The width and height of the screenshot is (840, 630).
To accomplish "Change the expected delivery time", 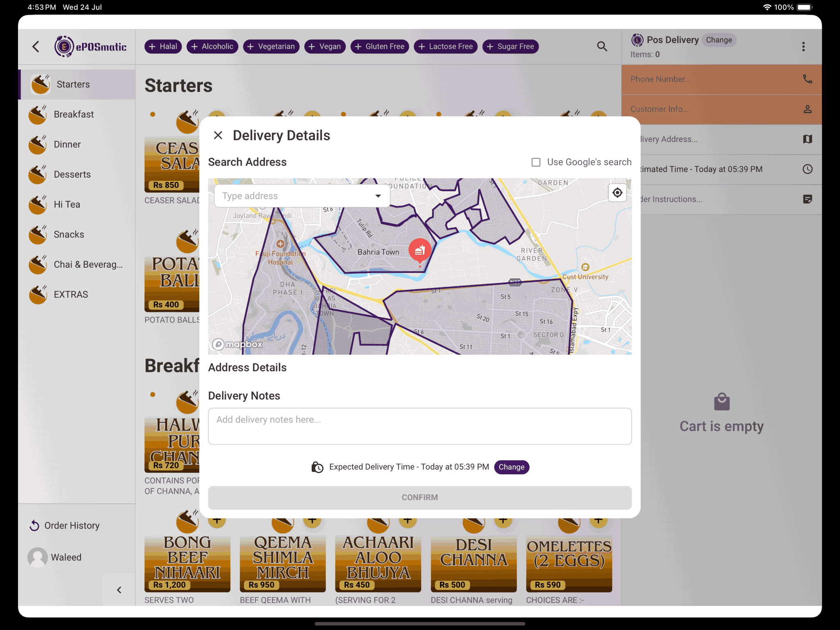I will (x=511, y=467).
